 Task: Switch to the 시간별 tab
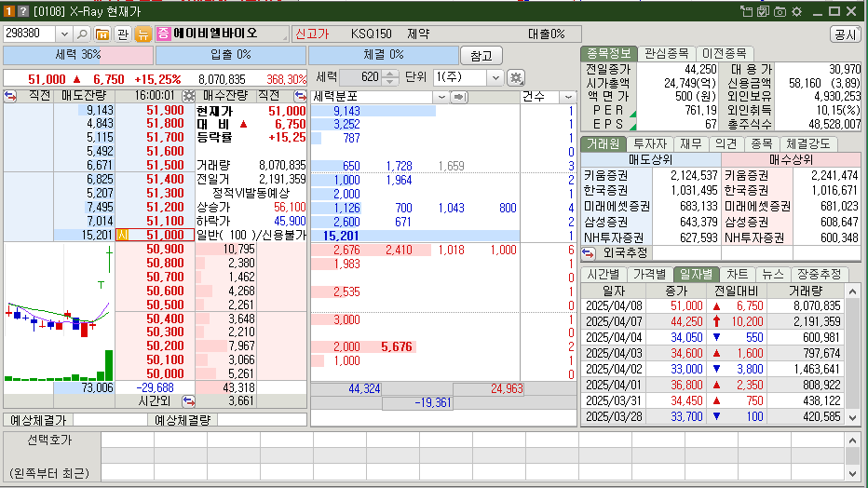pyautogui.click(x=604, y=274)
